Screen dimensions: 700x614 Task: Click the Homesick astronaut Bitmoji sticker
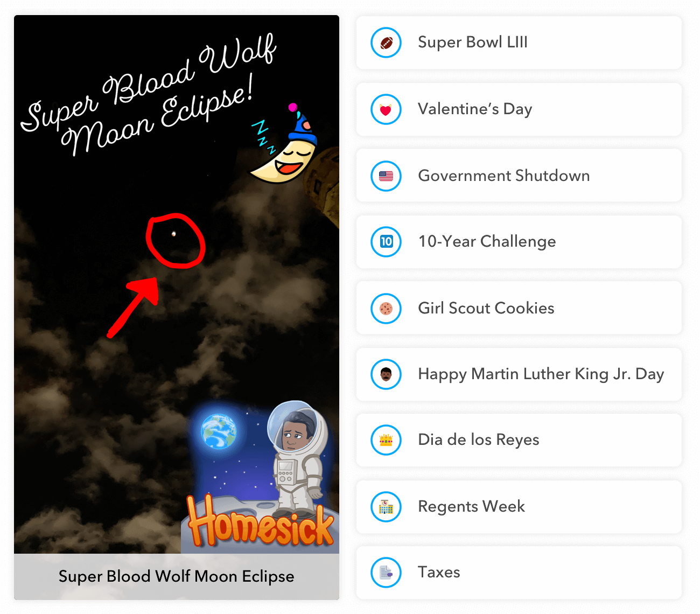tap(261, 474)
